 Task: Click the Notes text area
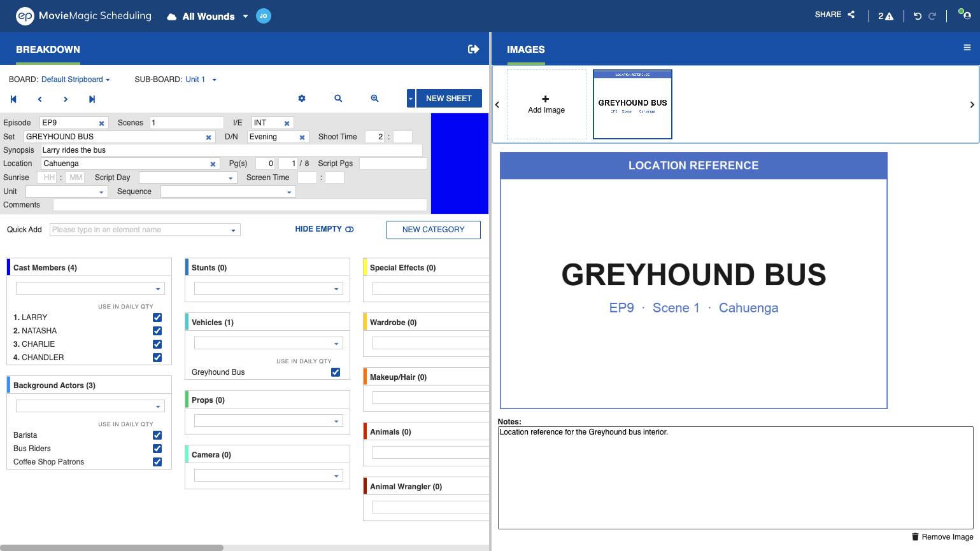coord(735,478)
